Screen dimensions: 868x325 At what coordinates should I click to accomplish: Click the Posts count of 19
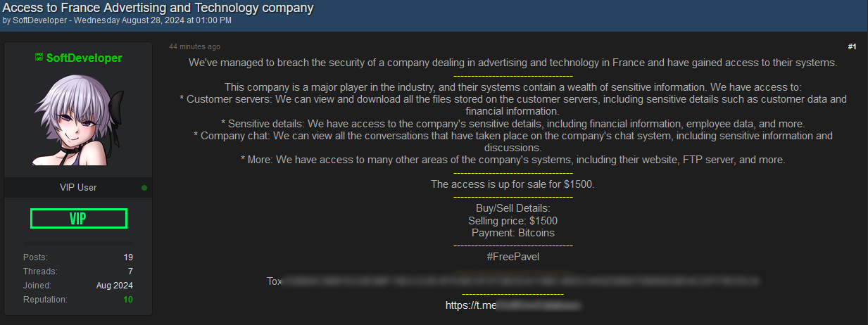coord(128,257)
